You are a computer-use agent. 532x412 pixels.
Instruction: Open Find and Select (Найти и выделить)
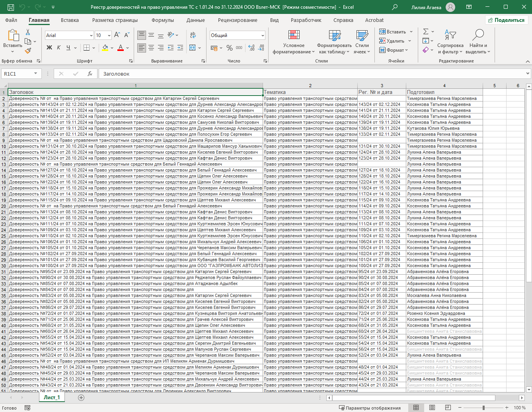[x=477, y=42]
